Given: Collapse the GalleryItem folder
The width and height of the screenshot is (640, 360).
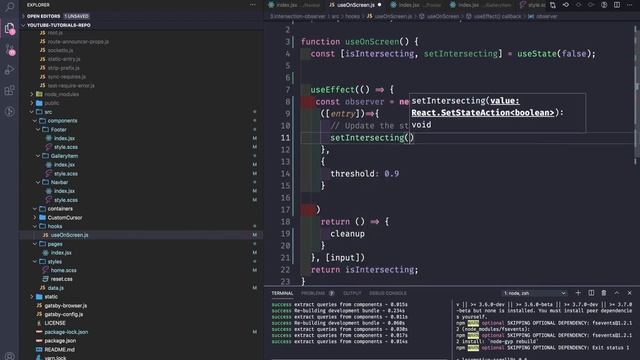Looking at the screenshot, I should 38,156.
